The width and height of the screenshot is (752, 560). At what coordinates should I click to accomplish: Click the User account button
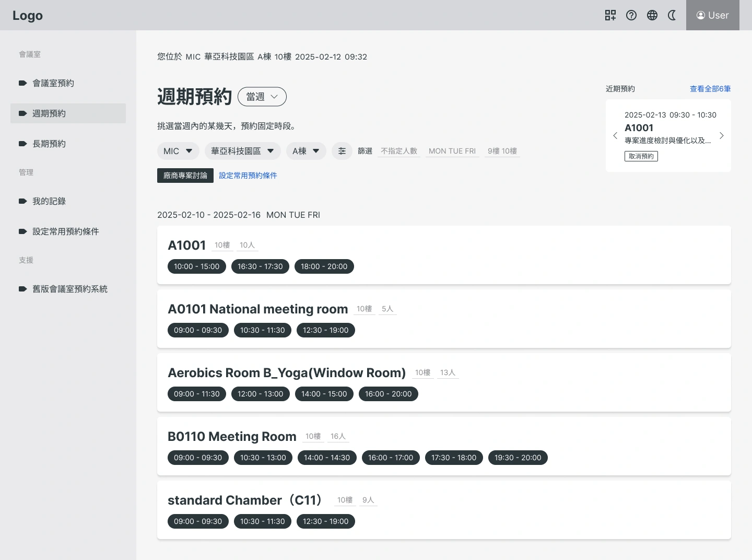point(712,15)
